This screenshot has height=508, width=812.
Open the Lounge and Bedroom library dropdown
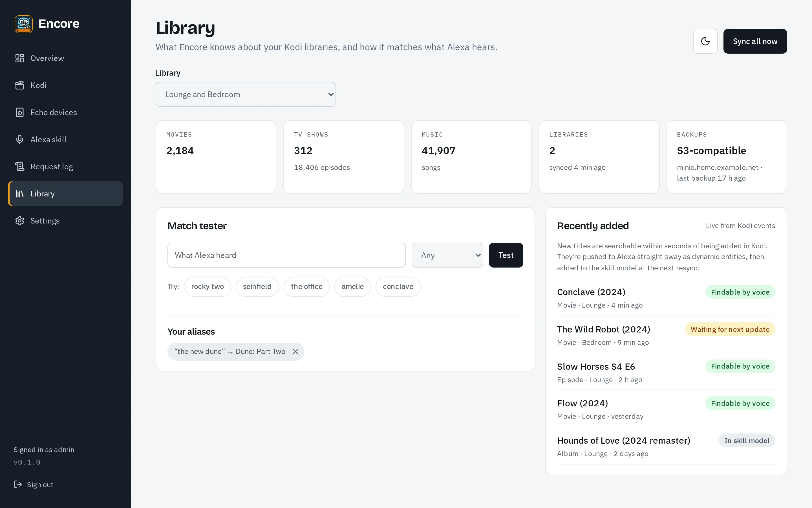(246, 95)
